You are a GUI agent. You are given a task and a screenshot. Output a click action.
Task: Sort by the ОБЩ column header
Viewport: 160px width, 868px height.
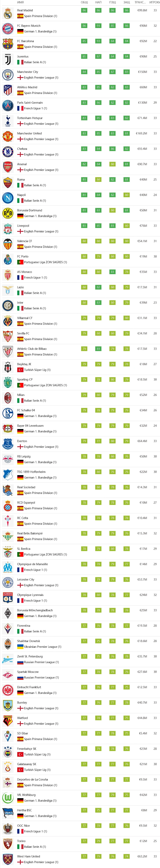click(x=84, y=2)
